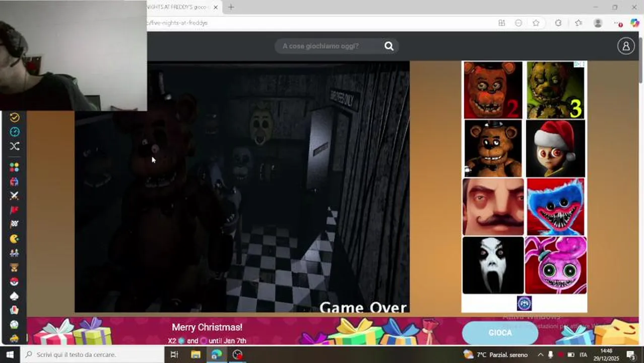Image resolution: width=644 pixels, height=363 pixels.
Task: Click the search magnifier icon in site header
Action: pyautogui.click(x=389, y=46)
